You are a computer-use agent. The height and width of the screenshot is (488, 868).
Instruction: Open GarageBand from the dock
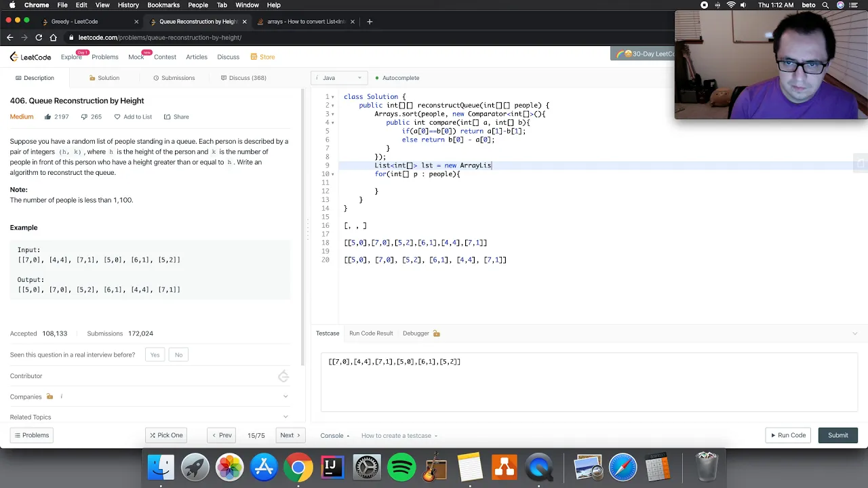(435, 467)
